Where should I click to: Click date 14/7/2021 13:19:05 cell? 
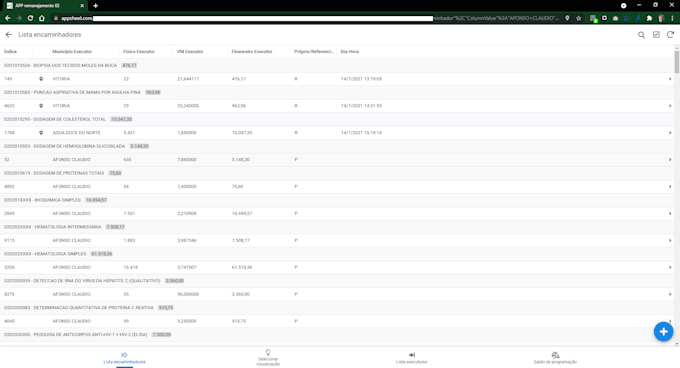tap(361, 79)
